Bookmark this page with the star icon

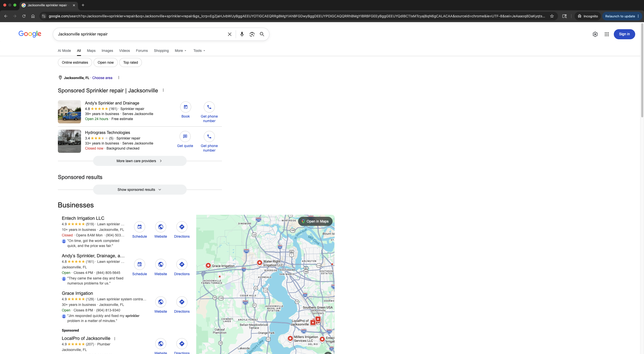pyautogui.click(x=552, y=16)
